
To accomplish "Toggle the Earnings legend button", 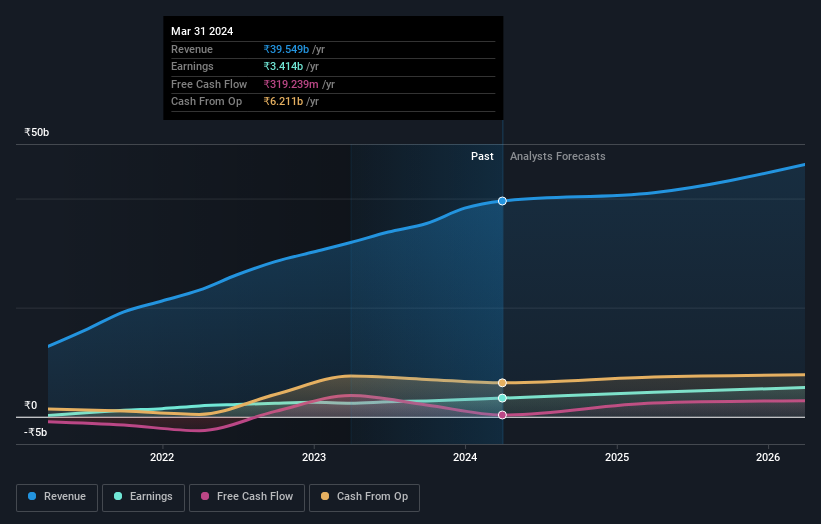I will coord(143,497).
